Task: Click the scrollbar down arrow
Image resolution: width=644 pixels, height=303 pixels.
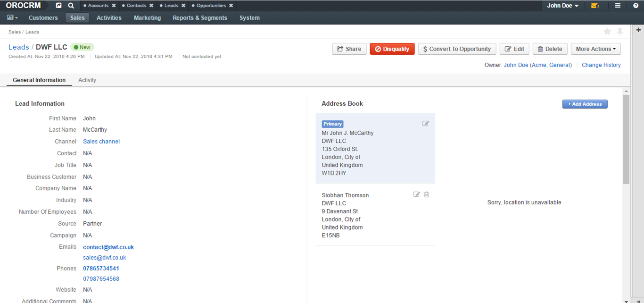Action: click(626, 301)
